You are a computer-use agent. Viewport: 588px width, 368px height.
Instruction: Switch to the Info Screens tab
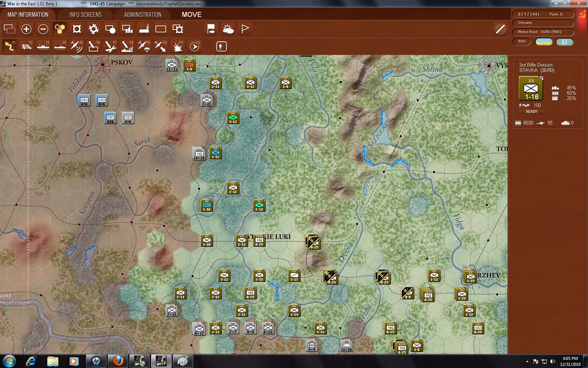(85, 15)
